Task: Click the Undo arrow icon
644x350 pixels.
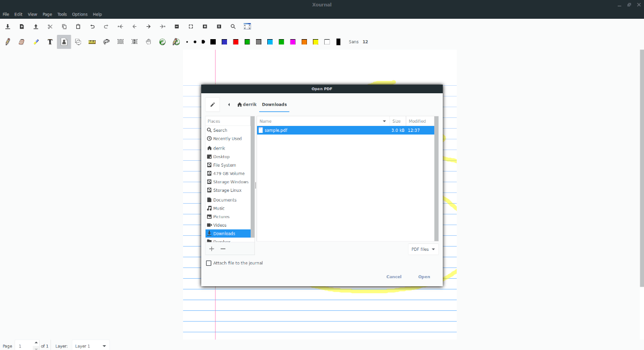Action: [92, 26]
